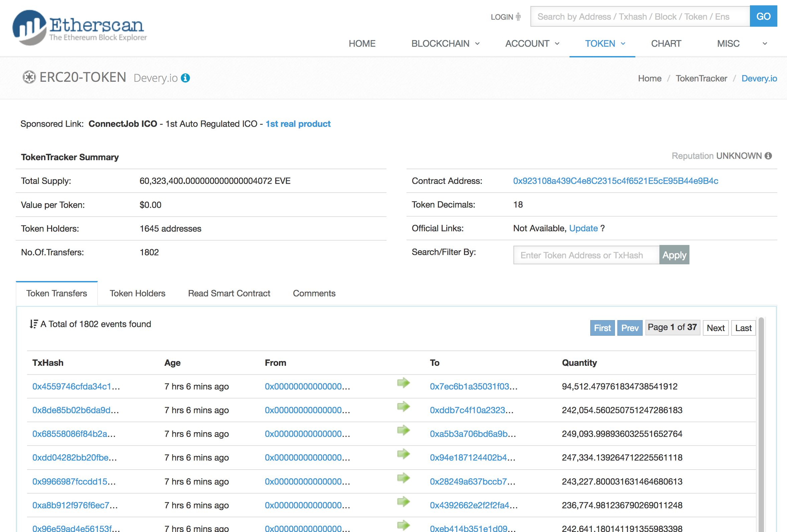The height and width of the screenshot is (532, 787).
Task: Click the Next page button
Action: point(715,328)
